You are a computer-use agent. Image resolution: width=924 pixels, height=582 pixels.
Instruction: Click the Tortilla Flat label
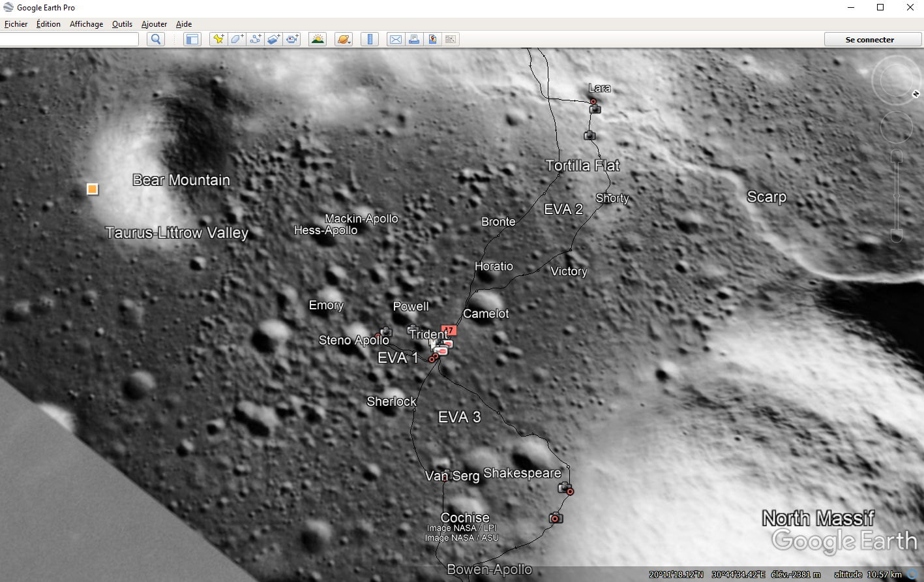click(583, 166)
